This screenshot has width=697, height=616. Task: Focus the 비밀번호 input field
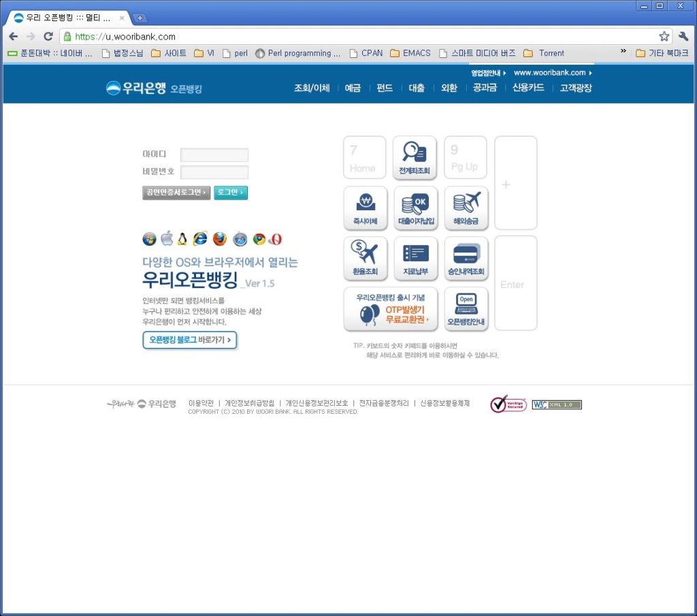214,172
